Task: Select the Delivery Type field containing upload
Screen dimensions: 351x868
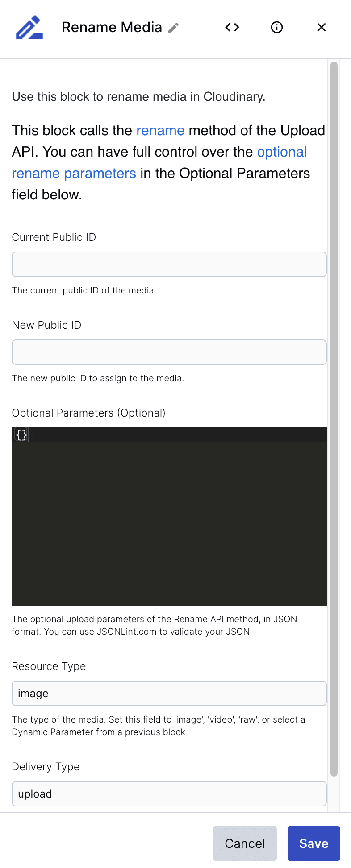Action: point(169,794)
